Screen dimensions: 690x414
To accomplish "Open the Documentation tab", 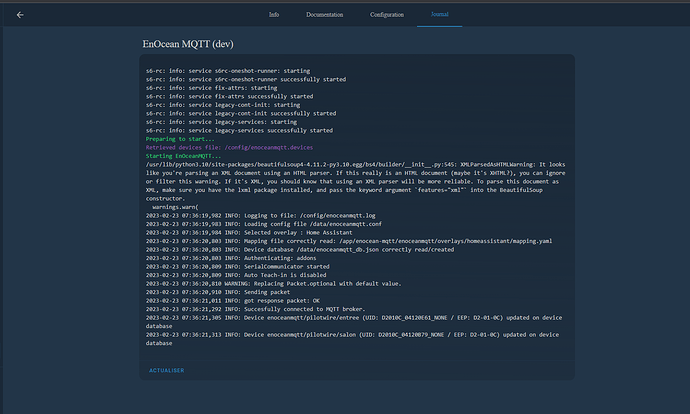I will click(324, 15).
